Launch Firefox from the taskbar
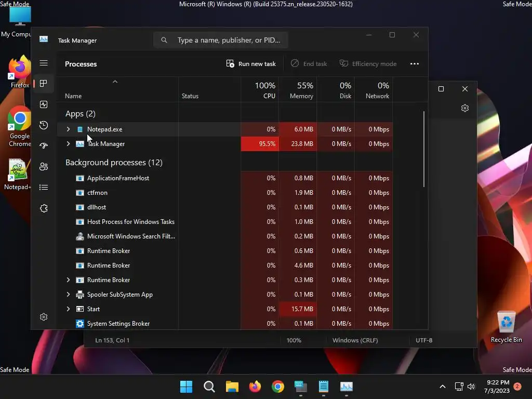Image resolution: width=532 pixels, height=399 pixels. pyautogui.click(x=255, y=387)
